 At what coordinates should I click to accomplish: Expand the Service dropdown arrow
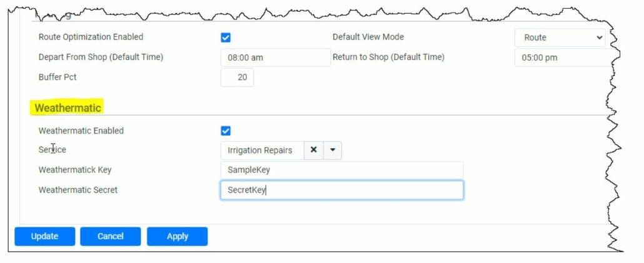click(x=333, y=150)
